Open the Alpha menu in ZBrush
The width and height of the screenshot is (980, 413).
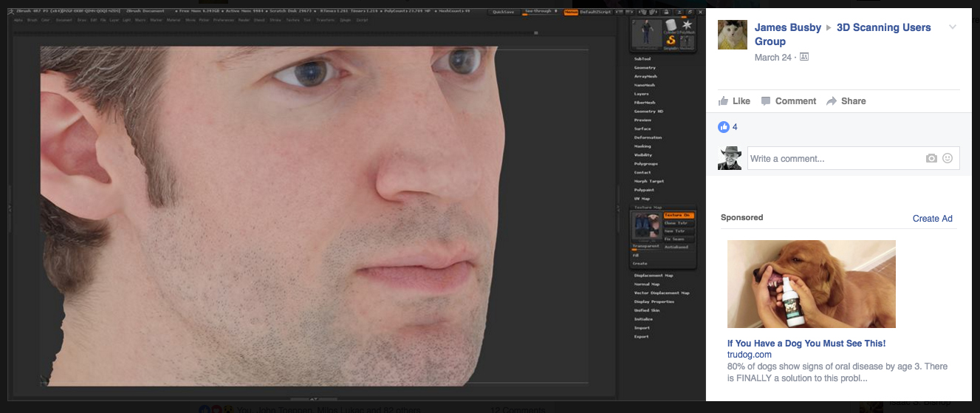pos(18,20)
